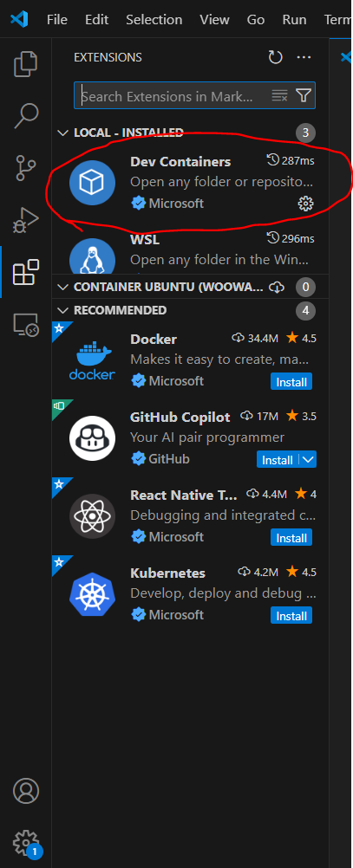Open GitHub Copilot install dropdown arrow
This screenshot has height=868, width=353.
(308, 459)
